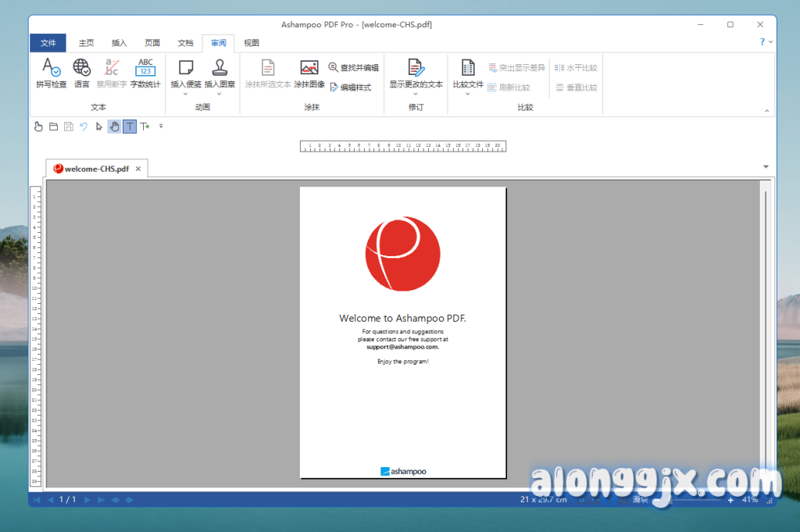Select the arrow pointer tool
The width and height of the screenshot is (800, 532).
point(99,127)
